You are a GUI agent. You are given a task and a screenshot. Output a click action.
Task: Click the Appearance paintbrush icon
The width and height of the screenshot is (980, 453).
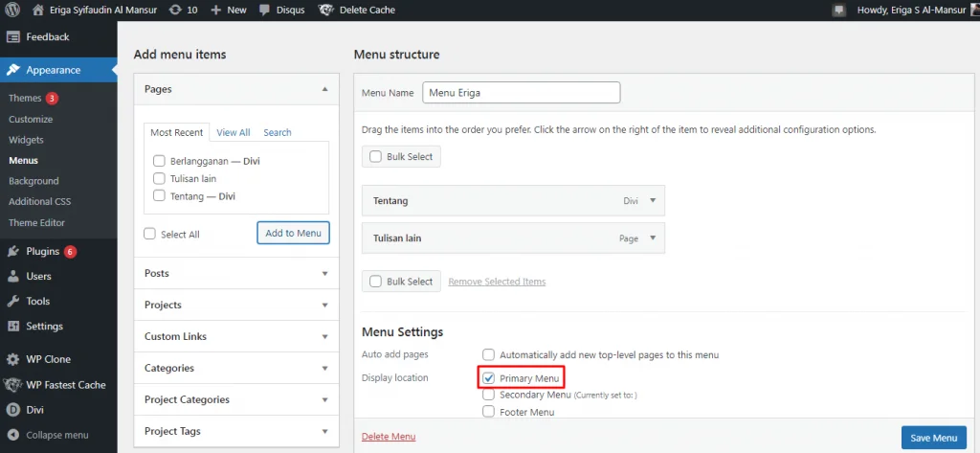[12, 70]
